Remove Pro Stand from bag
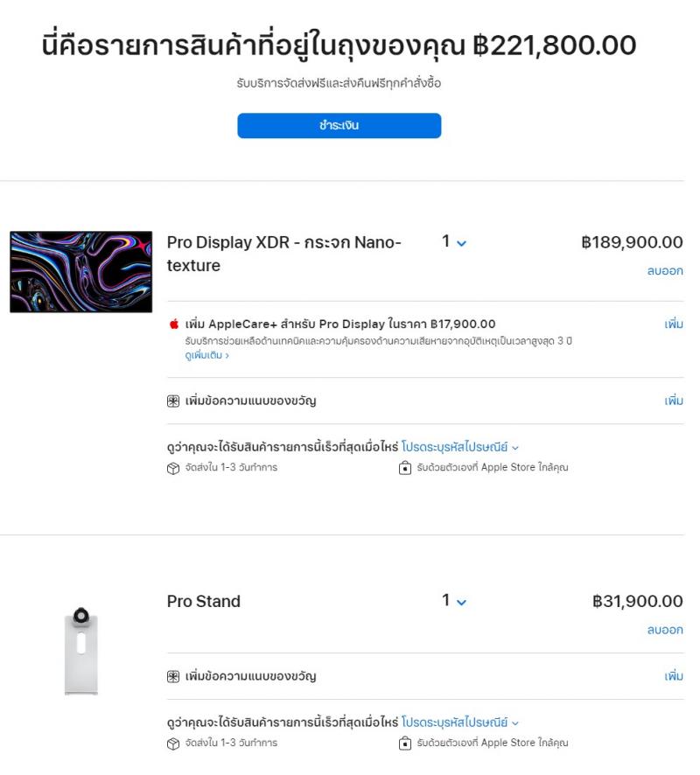This screenshot has height=775, width=700. click(665, 630)
